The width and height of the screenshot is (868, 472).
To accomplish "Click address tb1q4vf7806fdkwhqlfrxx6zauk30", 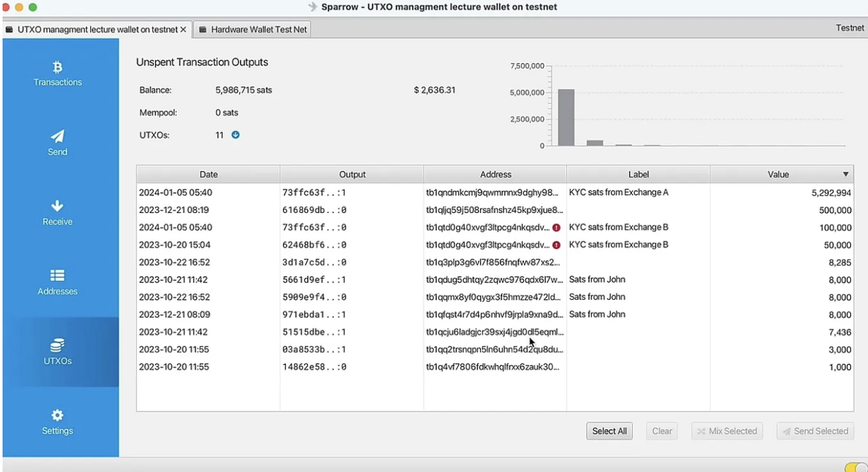I will (493, 367).
